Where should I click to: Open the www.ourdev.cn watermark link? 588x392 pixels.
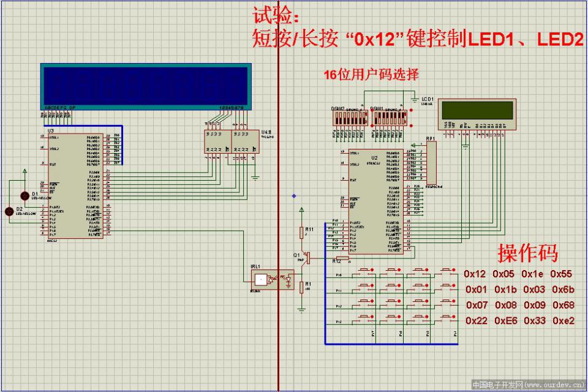(529, 385)
